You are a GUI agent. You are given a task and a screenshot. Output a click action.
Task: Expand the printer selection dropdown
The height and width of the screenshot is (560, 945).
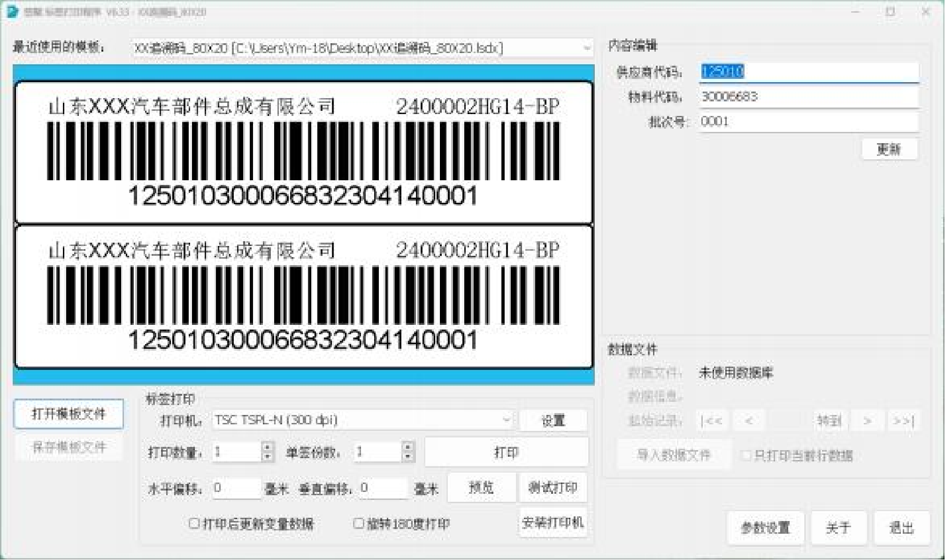pos(506,420)
